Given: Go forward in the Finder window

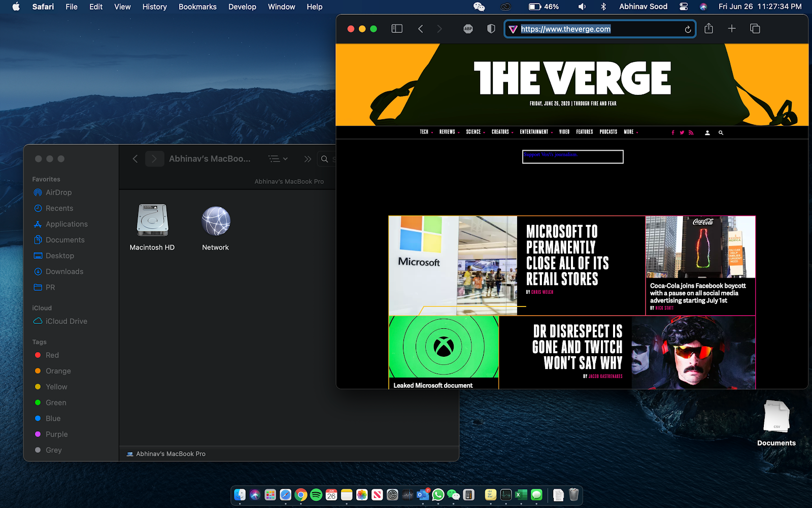Looking at the screenshot, I should [x=154, y=159].
